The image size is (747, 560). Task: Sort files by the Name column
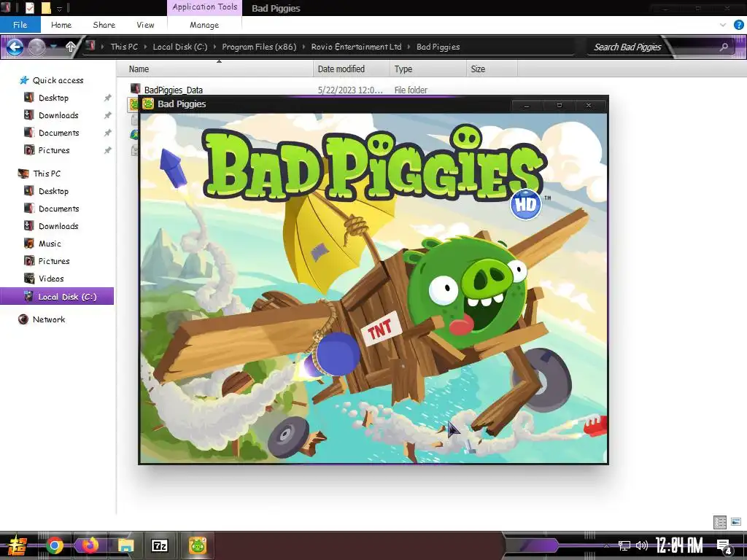click(215, 69)
